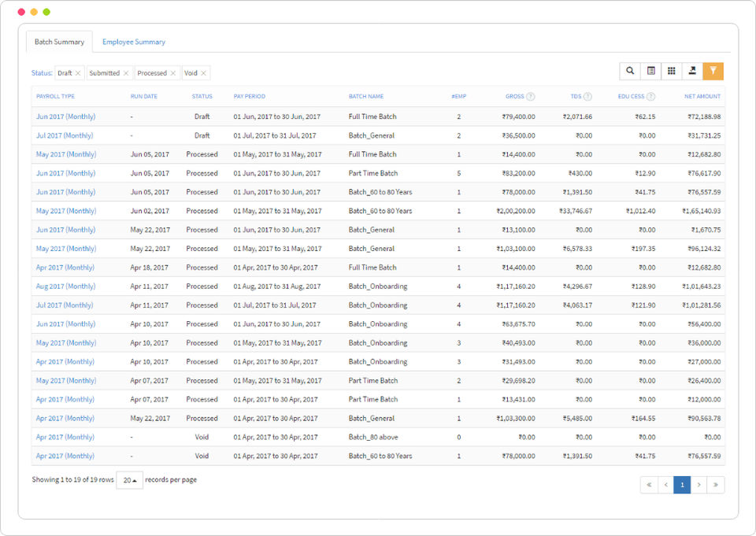The height and width of the screenshot is (536, 756).
Task: Remove the Void status filter
Action: point(204,73)
